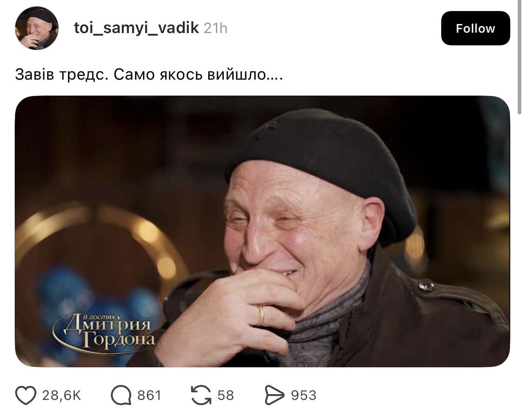Click the right-side page scrollbar

click(520, 57)
